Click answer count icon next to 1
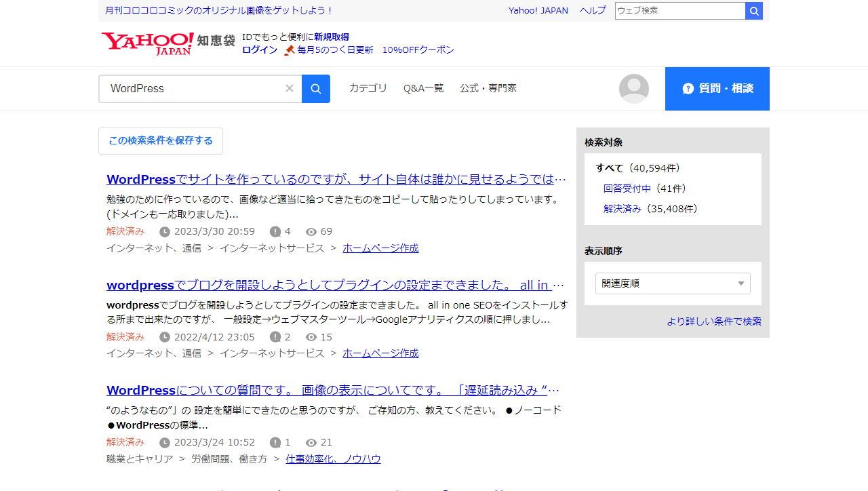868x491 pixels. click(275, 443)
